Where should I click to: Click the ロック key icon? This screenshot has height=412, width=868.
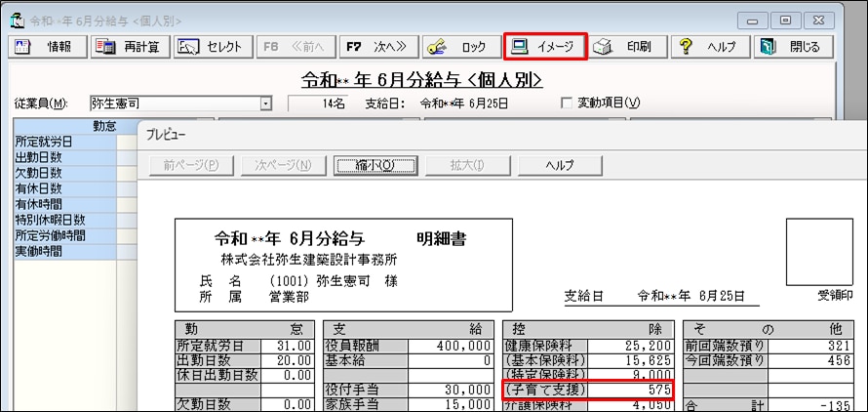(438, 47)
